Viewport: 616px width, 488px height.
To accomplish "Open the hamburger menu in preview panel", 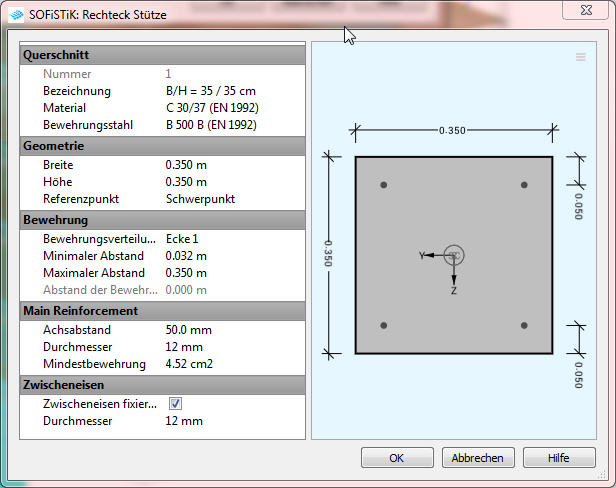I will click(x=580, y=58).
